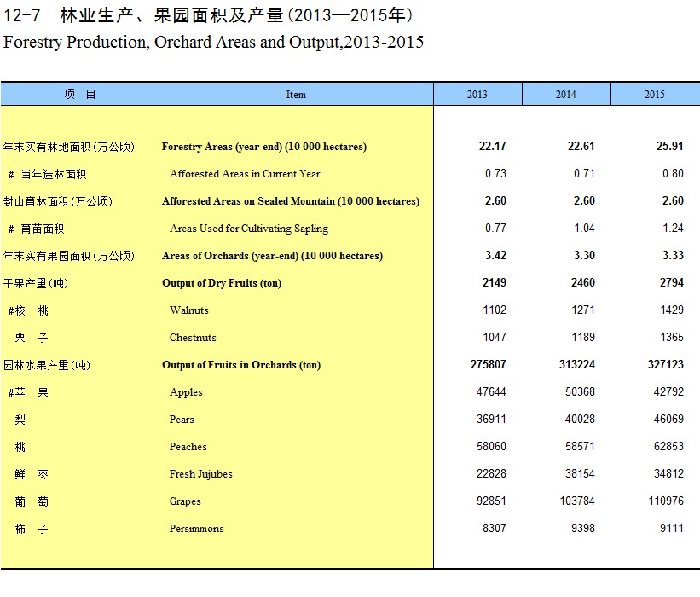This screenshot has width=700, height=597.
Task: Select the '项 目' column header
Action: click(x=80, y=94)
